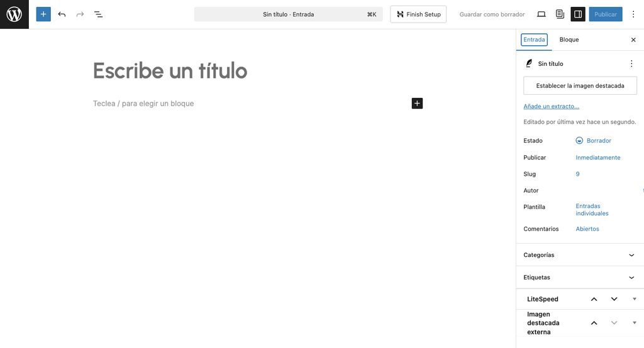Image resolution: width=644 pixels, height=348 pixels.
Task: Open the block inserter plus button
Action: click(43, 14)
